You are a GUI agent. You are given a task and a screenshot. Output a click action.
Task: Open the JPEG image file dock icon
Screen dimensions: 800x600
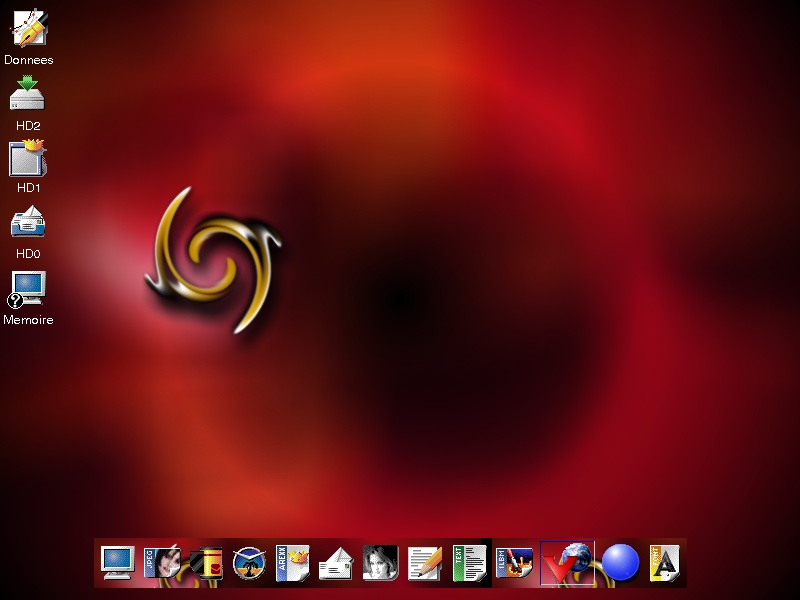161,563
